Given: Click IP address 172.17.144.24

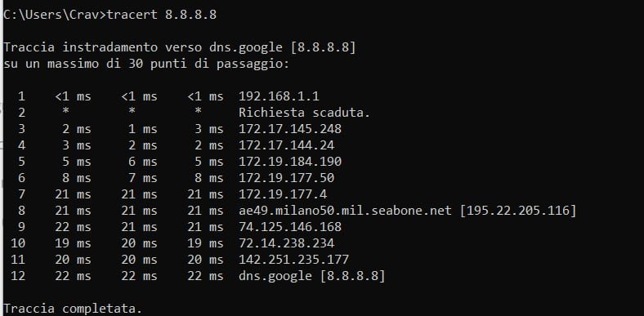Looking at the screenshot, I should [x=286, y=145].
